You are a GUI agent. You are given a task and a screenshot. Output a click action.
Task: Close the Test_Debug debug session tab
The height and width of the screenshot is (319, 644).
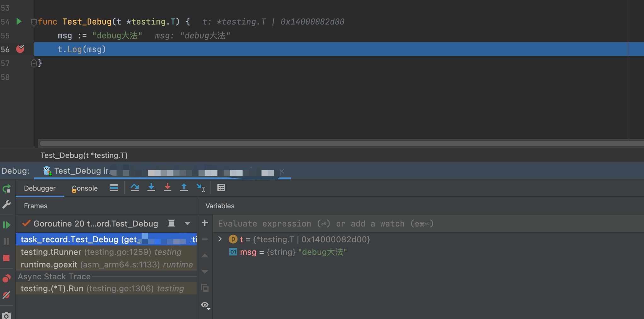tap(282, 171)
